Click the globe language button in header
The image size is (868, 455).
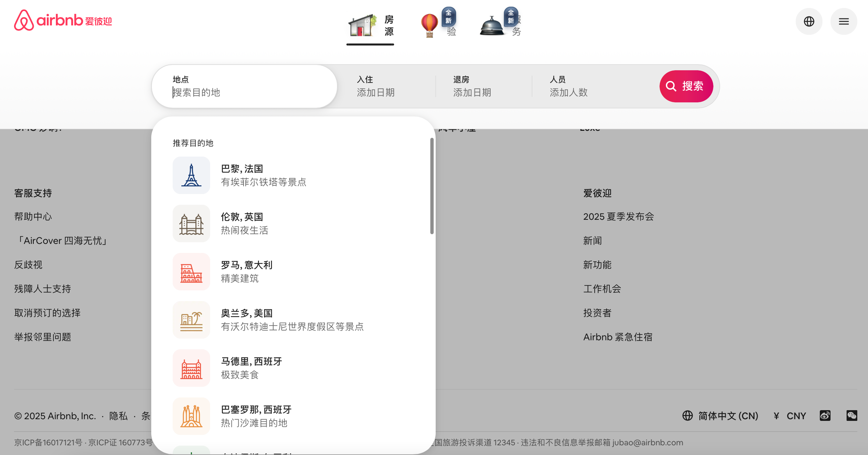[x=809, y=21]
